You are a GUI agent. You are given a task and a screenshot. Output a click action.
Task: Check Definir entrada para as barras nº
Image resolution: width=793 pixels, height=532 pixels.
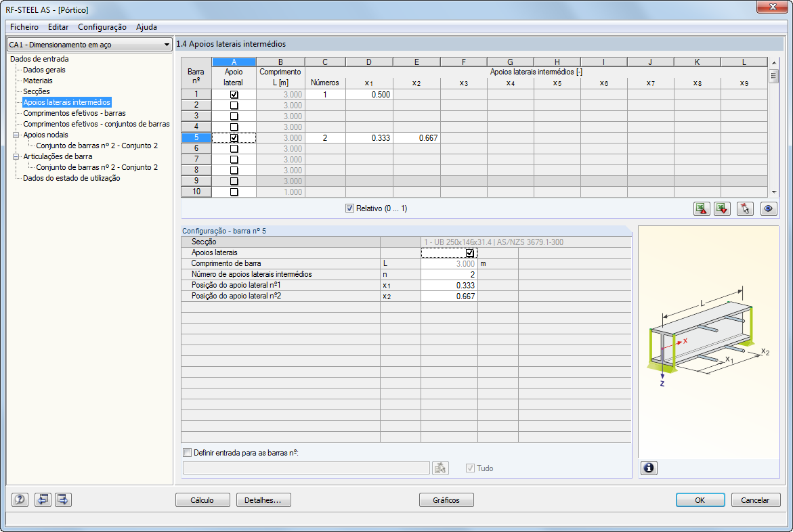[188, 453]
